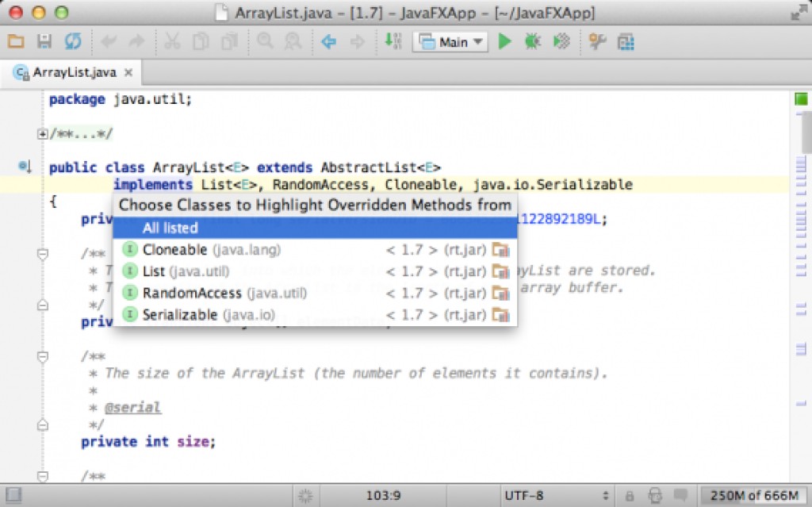Image resolution: width=812 pixels, height=507 pixels.
Task: Click the Save All disk icon
Action: pos(44,41)
